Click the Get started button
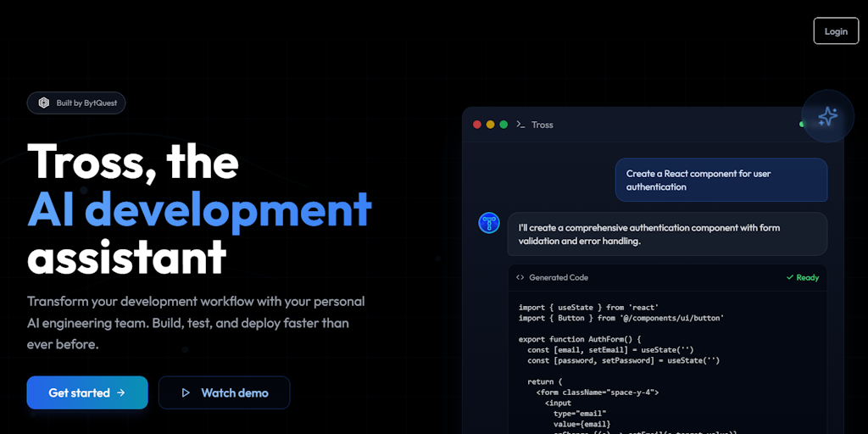The image size is (868, 434). 87,392
